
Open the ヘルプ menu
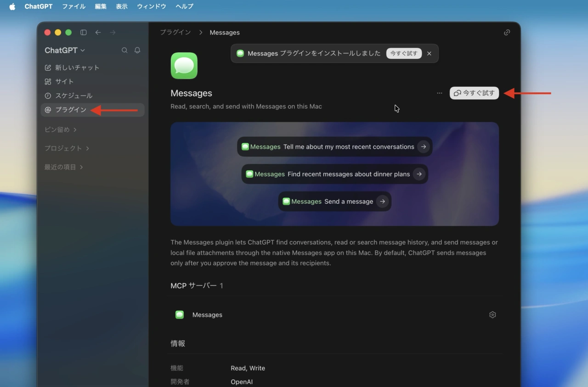[184, 6]
